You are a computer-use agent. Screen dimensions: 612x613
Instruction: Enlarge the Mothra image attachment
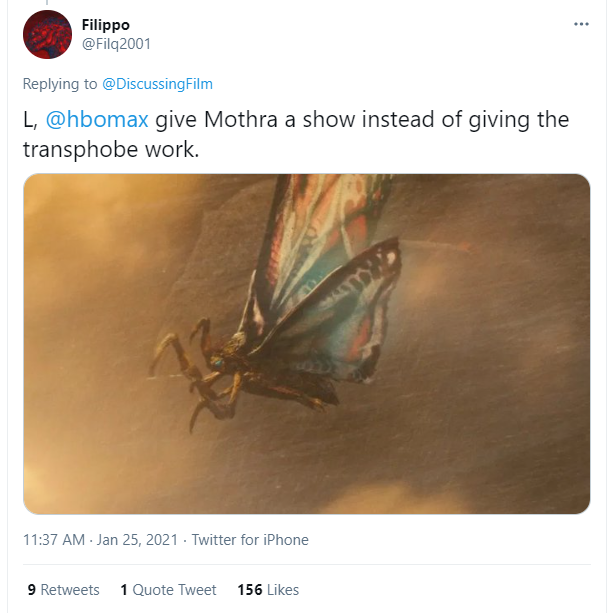[x=306, y=343]
